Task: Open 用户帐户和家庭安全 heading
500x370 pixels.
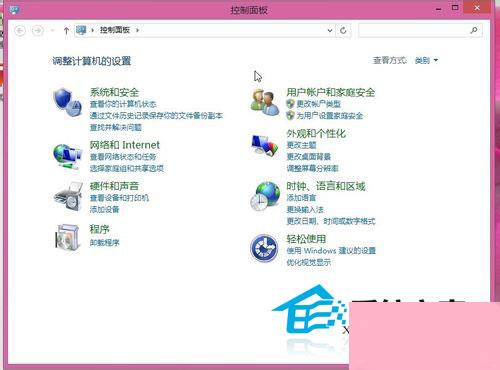Action: coord(331,92)
